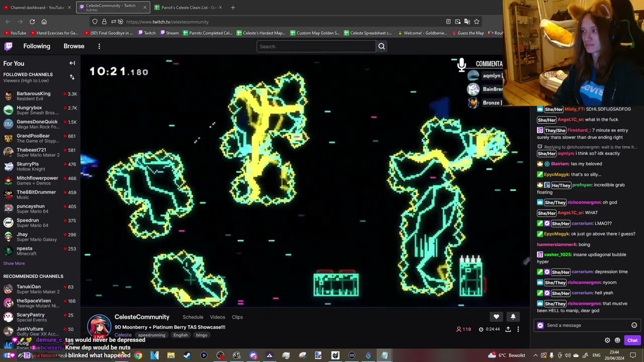Screen dimensions: 644x362
Task: Open the Following page
Action: coord(37,46)
